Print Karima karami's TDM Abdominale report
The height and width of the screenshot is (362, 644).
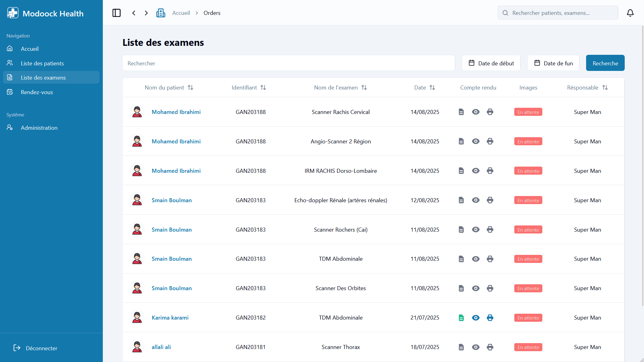[490, 318]
